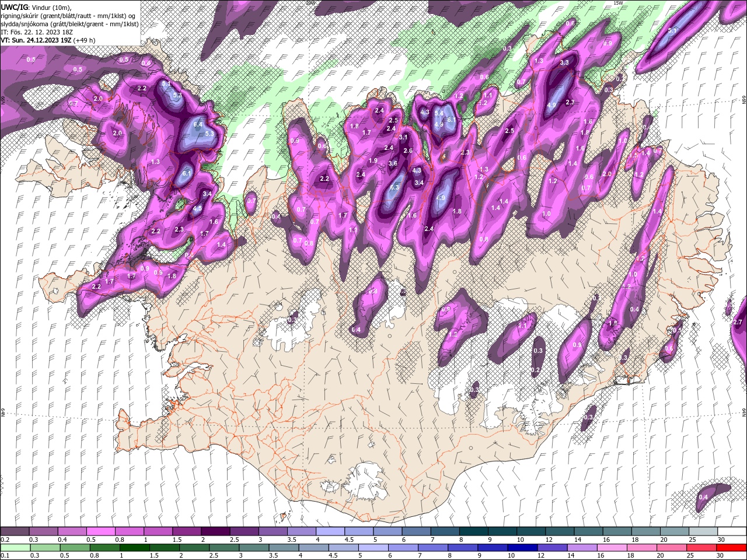Viewport: 747px width, 560px height.
Task: Click the 4.5 precipitation value on the map
Action: (x=197, y=208)
